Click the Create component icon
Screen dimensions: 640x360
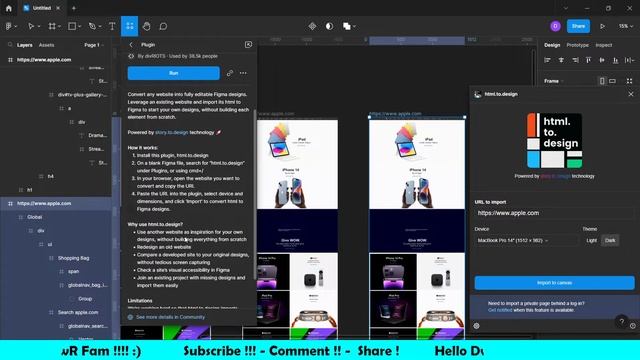tap(312, 26)
